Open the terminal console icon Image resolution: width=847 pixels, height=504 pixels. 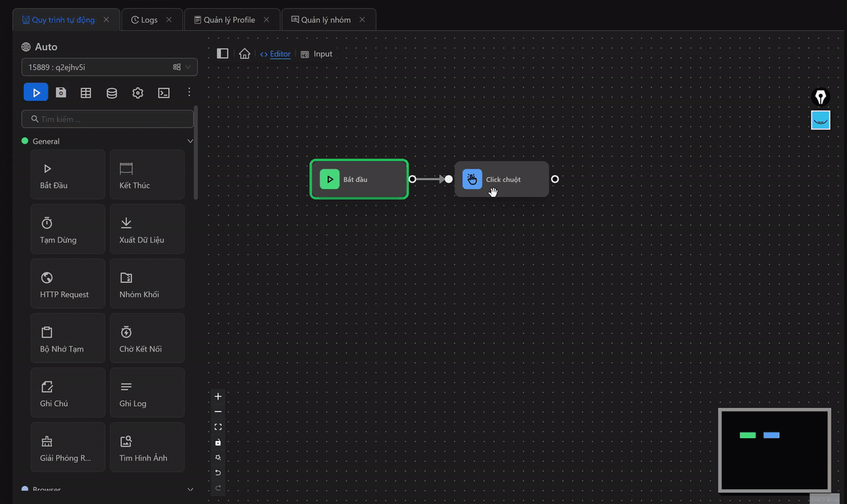(164, 92)
